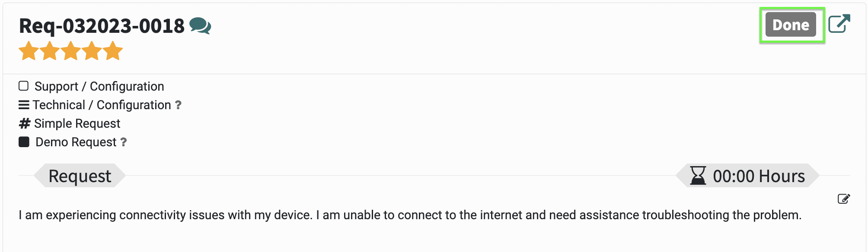This screenshot has height=252, width=868.
Task: Select the first rating star
Action: point(29,51)
